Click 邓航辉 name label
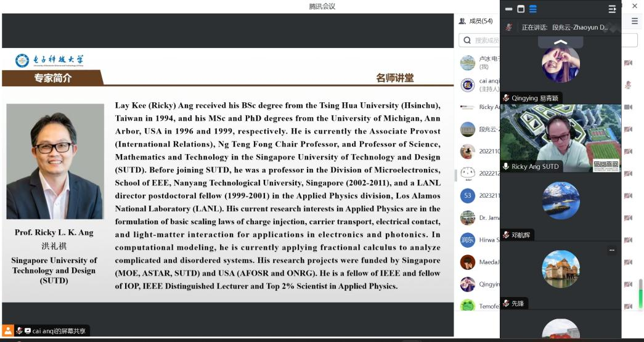This screenshot has width=644, height=342. (x=520, y=235)
